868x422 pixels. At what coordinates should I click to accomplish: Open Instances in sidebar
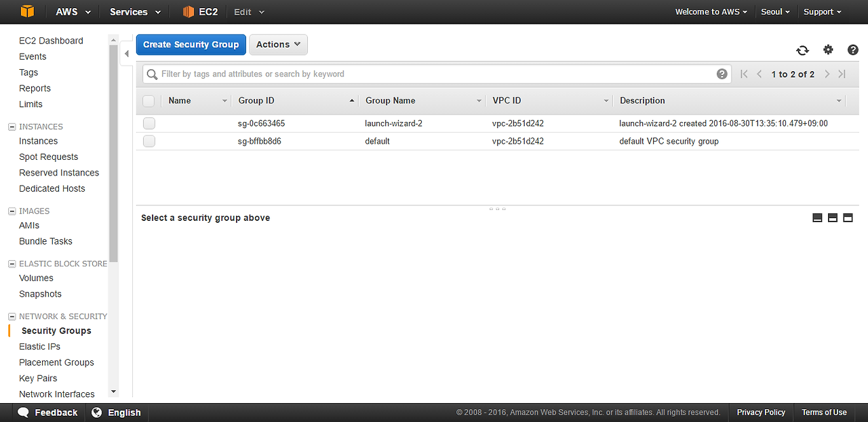[x=38, y=141]
